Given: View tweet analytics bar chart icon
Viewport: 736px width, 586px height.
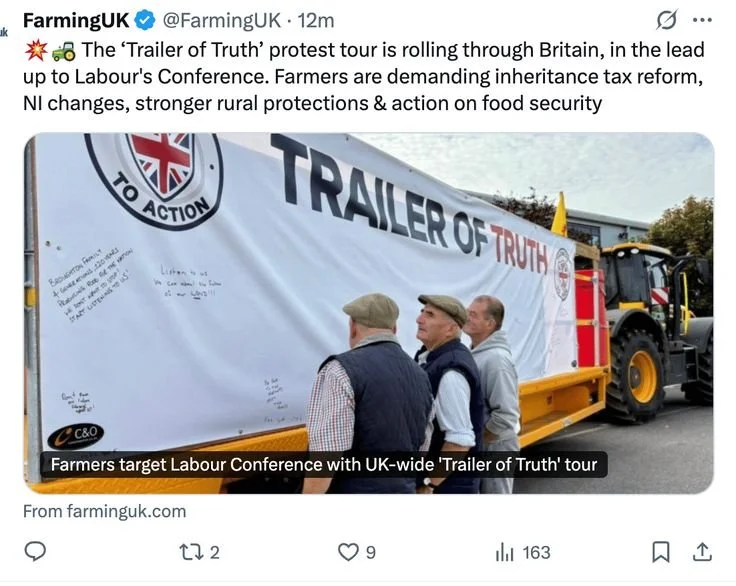Looking at the screenshot, I should pyautogui.click(x=505, y=552).
